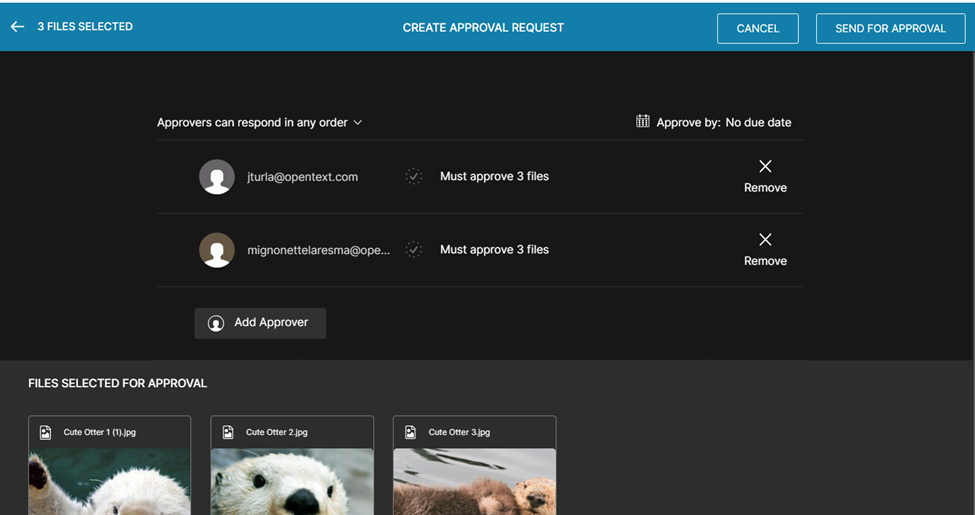
Task: Go back using the left arrow icon
Action: (x=17, y=27)
